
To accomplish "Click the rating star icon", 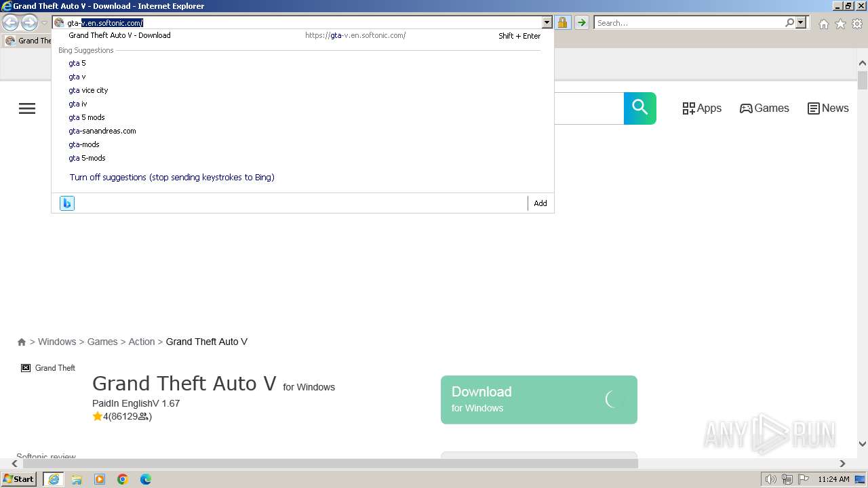I will click(98, 417).
